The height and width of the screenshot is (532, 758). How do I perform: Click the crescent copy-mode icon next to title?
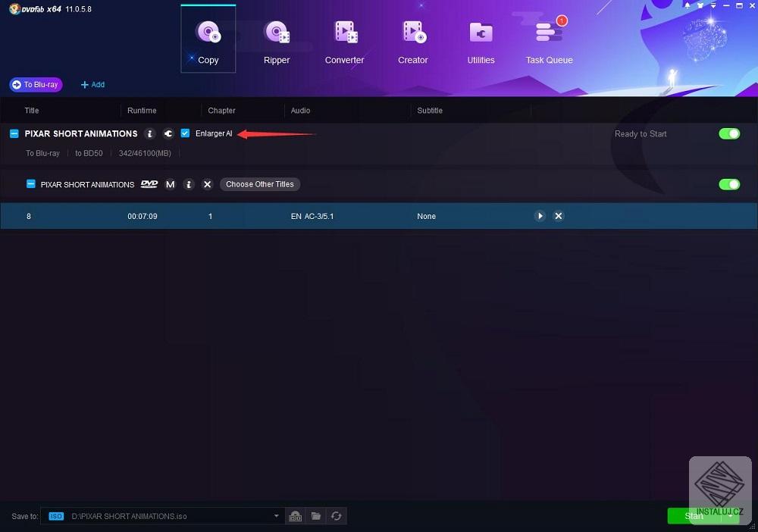168,133
